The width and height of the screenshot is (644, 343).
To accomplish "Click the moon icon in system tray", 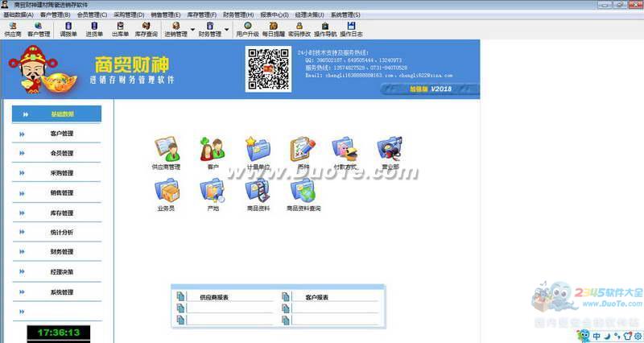I will [607, 336].
